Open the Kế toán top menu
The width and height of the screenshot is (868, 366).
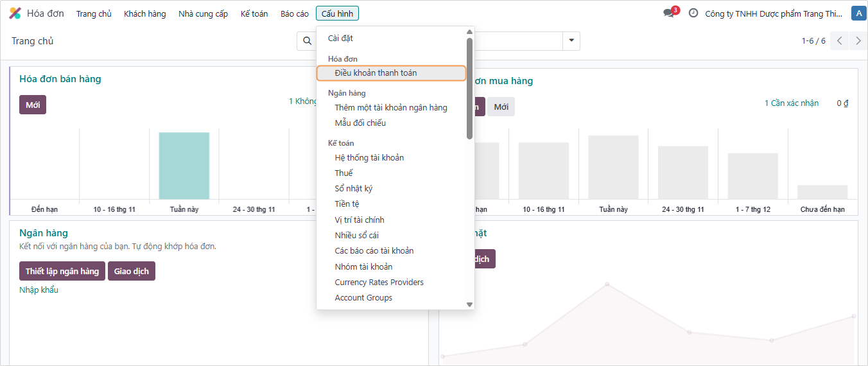(254, 13)
